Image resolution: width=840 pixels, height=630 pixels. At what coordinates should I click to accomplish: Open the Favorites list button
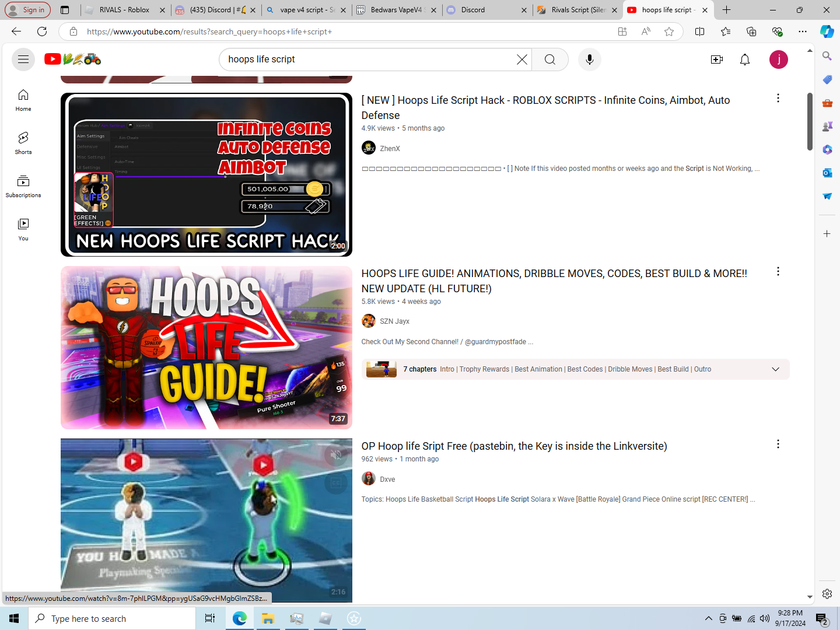726,32
